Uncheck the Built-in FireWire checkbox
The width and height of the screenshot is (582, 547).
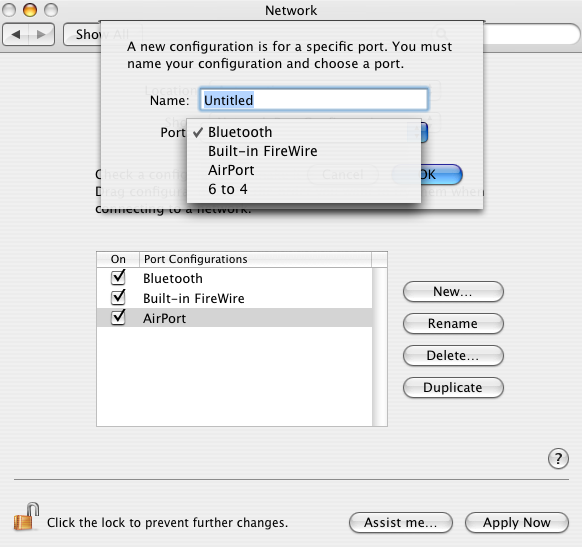click(118, 297)
